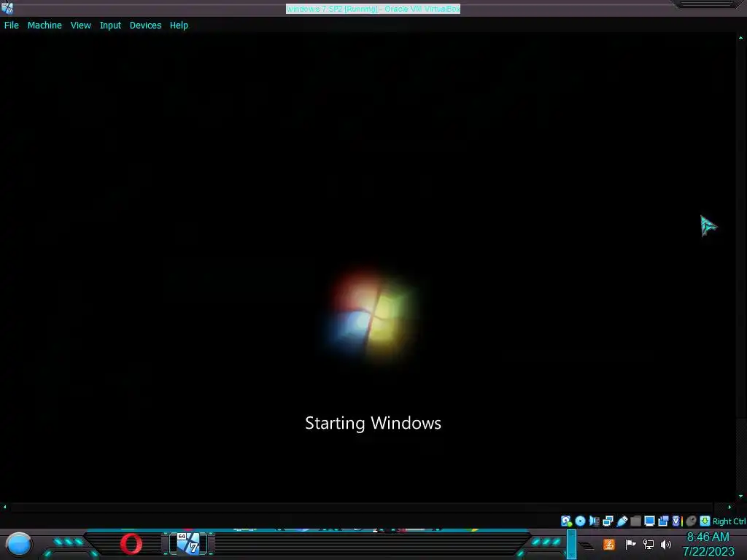Click the virtualization V status icon
The width and height of the screenshot is (747, 560).
click(x=677, y=521)
